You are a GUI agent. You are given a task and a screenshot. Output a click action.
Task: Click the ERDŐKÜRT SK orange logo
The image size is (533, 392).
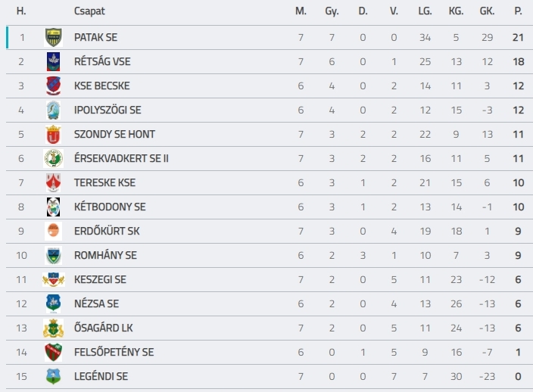(53, 231)
